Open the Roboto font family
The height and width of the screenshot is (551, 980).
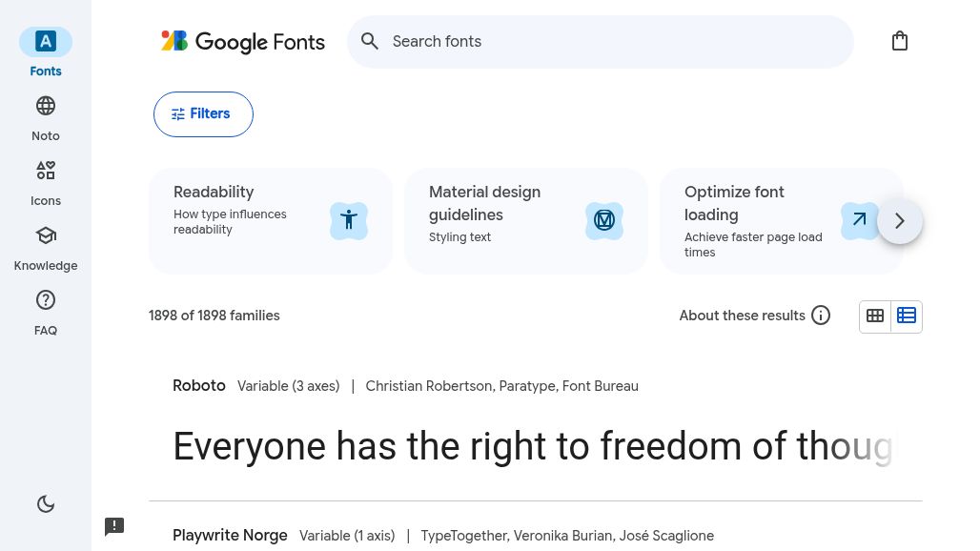click(x=199, y=386)
